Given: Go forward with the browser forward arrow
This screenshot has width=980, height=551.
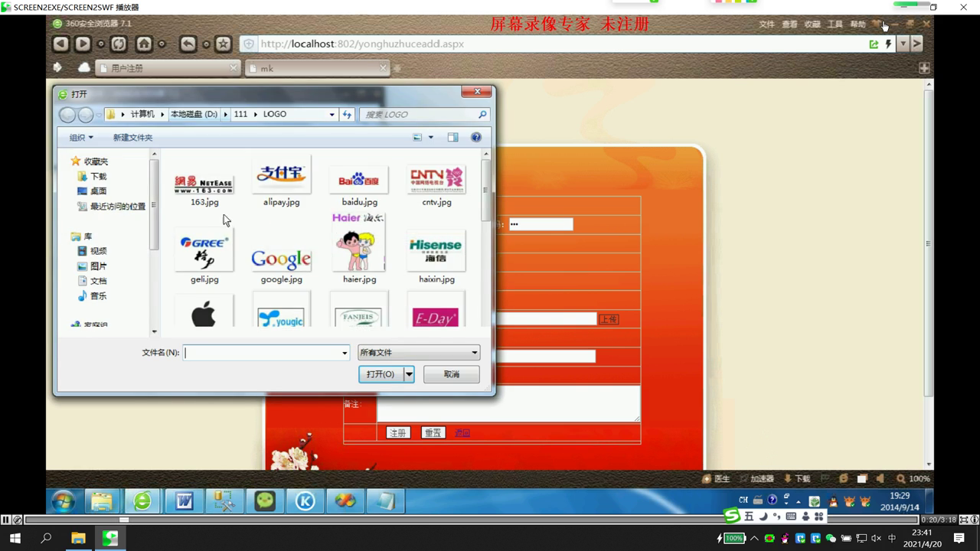Looking at the screenshot, I should (83, 44).
